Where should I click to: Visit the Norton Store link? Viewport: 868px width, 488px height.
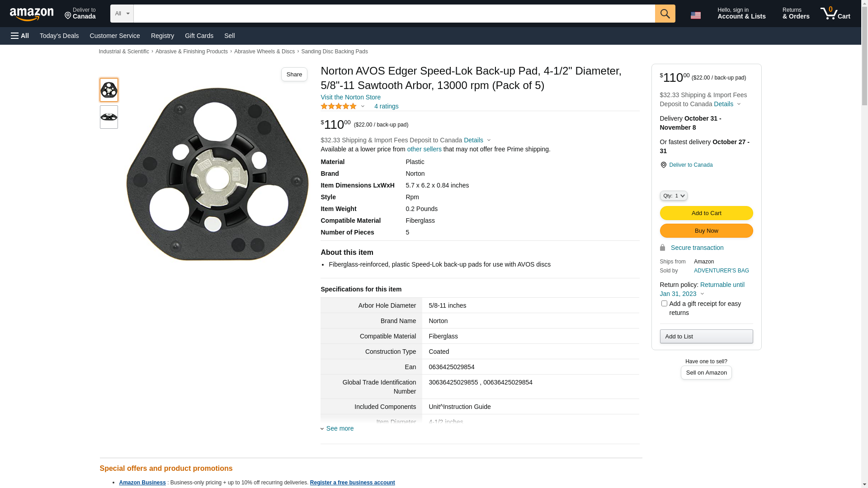pos(350,97)
